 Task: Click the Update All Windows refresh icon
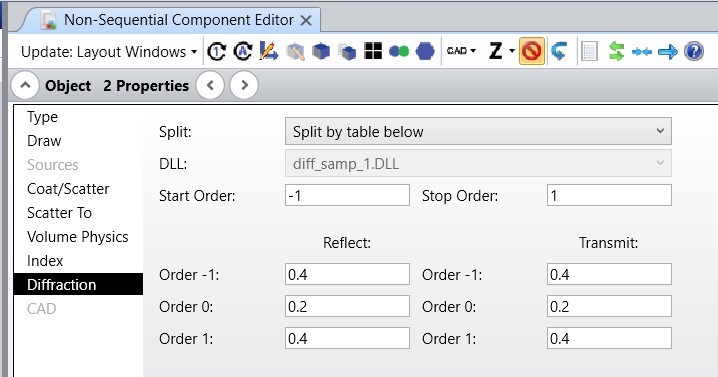(x=217, y=51)
